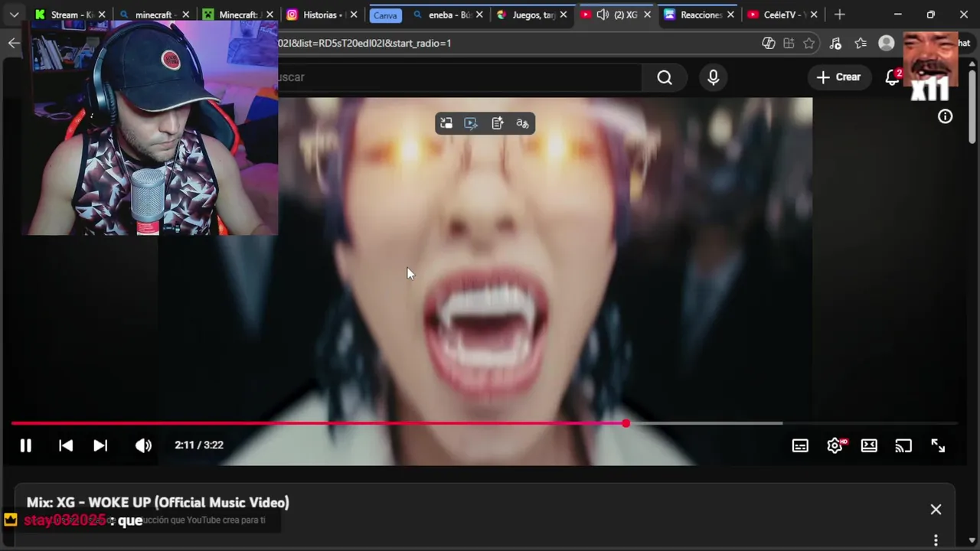Screen dimensions: 980x551
Task: Close the Stream Kick tab
Action: (x=102, y=15)
